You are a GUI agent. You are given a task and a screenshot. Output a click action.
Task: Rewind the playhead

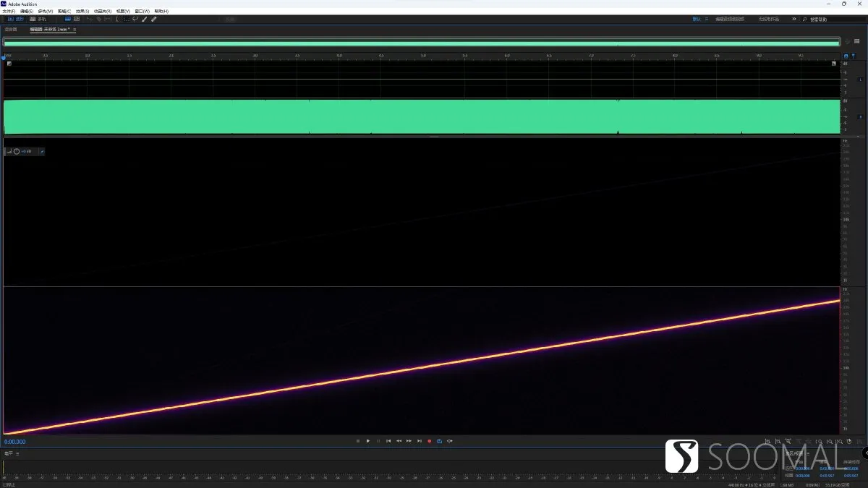[399, 441]
